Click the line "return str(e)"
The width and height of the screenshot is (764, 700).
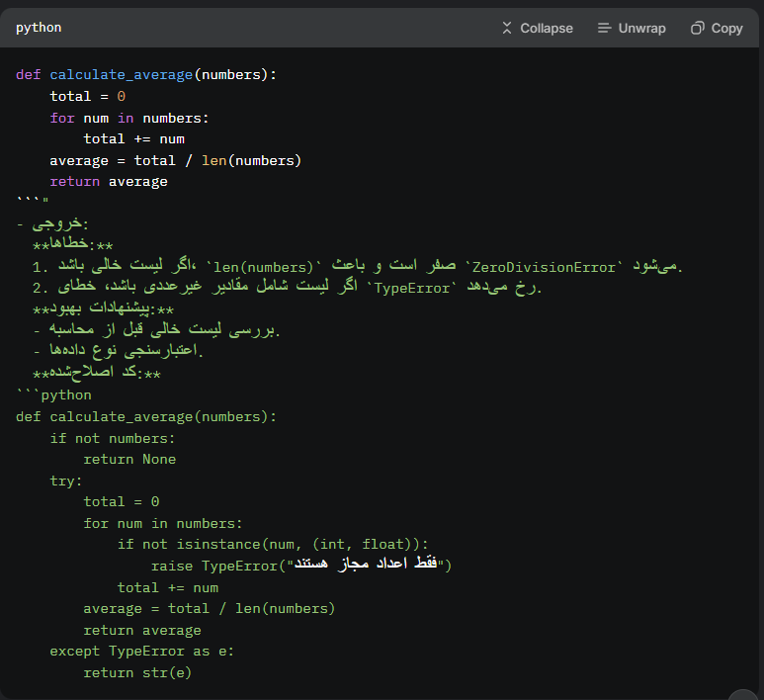pos(137,672)
